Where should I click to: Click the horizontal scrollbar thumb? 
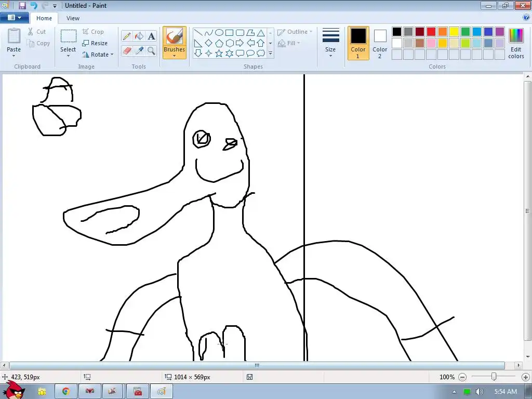(257, 365)
